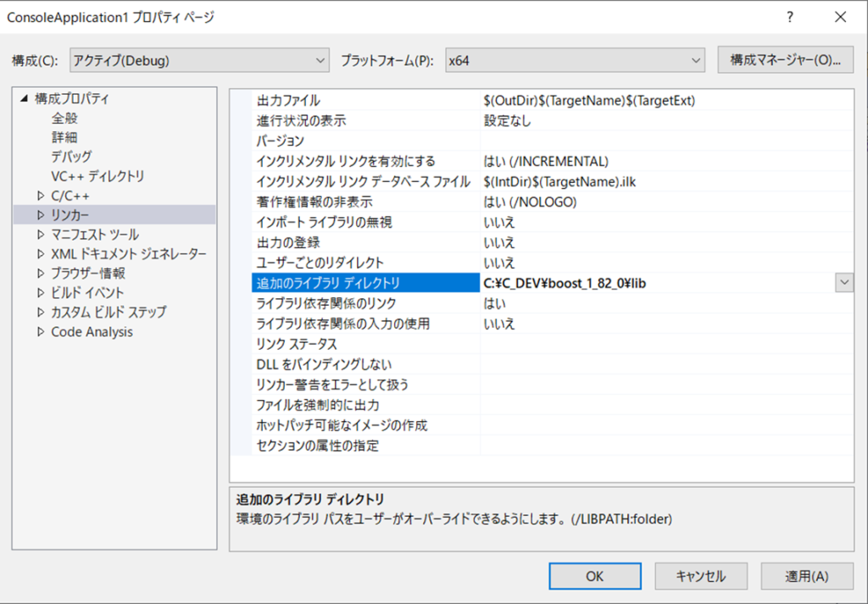Click the OK button
This screenshot has height=604, width=868.
(594, 576)
